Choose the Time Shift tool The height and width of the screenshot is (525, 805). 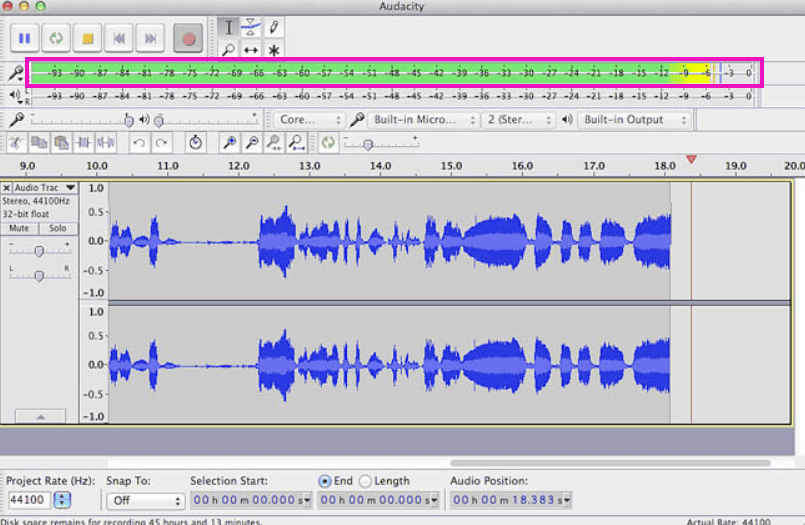pyautogui.click(x=250, y=49)
